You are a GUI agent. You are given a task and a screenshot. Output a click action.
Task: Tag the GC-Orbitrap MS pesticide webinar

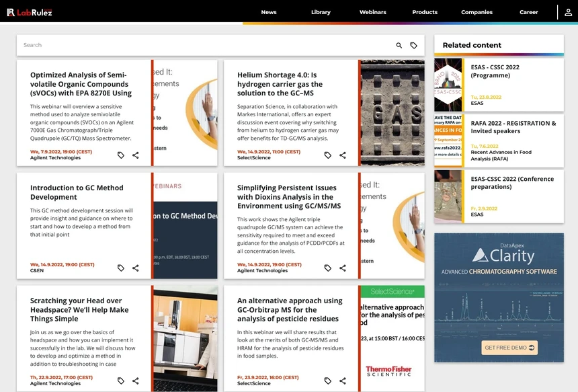(x=328, y=381)
